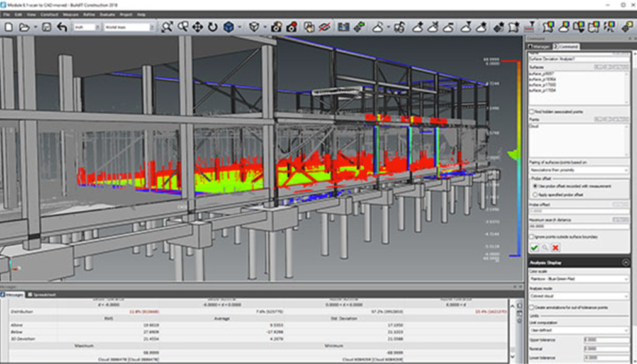
Task: Open the Color scale dropdown
Action: [578, 279]
